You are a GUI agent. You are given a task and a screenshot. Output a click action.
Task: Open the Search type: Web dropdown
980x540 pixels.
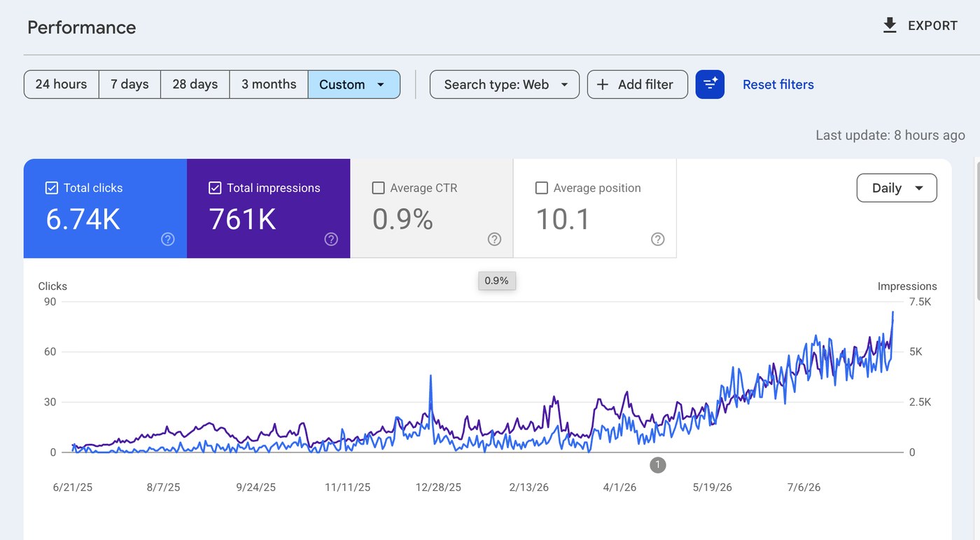tap(505, 84)
